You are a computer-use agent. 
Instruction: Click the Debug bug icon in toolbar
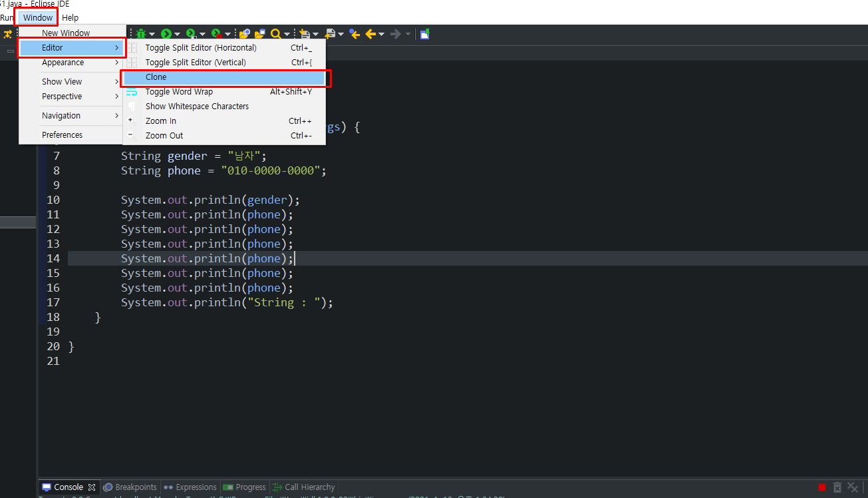coord(141,33)
